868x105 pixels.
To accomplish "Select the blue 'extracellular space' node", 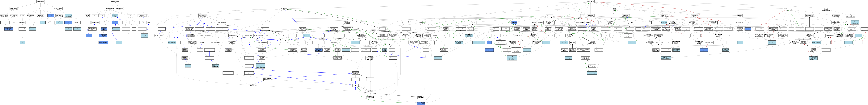I will coord(115,22).
